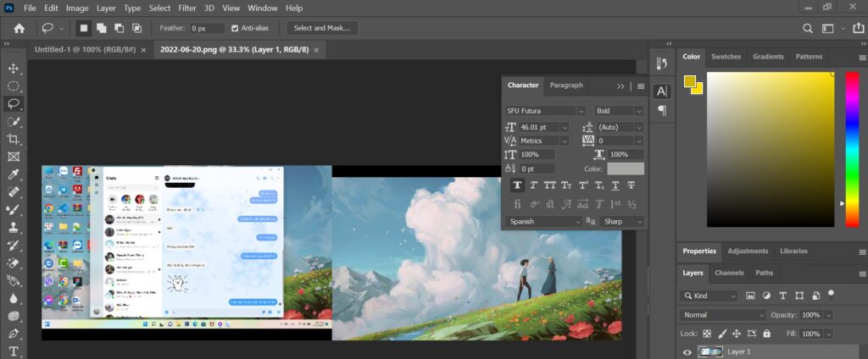This screenshot has height=359, width=868.
Task: Open the Layer menu
Action: point(106,8)
